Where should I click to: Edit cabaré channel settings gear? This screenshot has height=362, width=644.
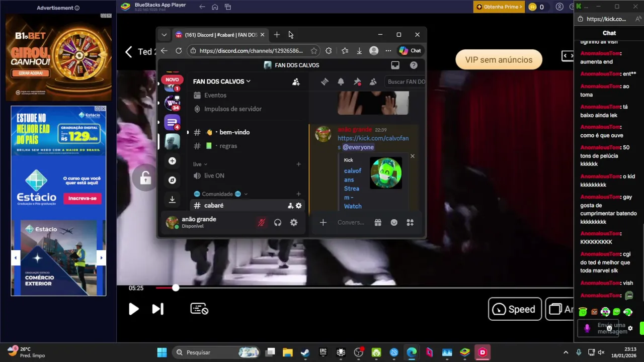point(299,206)
